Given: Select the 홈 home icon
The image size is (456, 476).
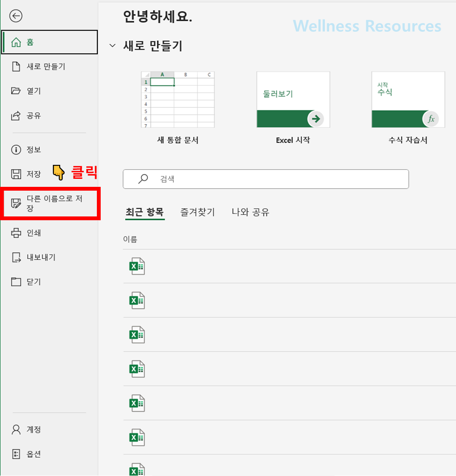Looking at the screenshot, I should pyautogui.click(x=16, y=42).
